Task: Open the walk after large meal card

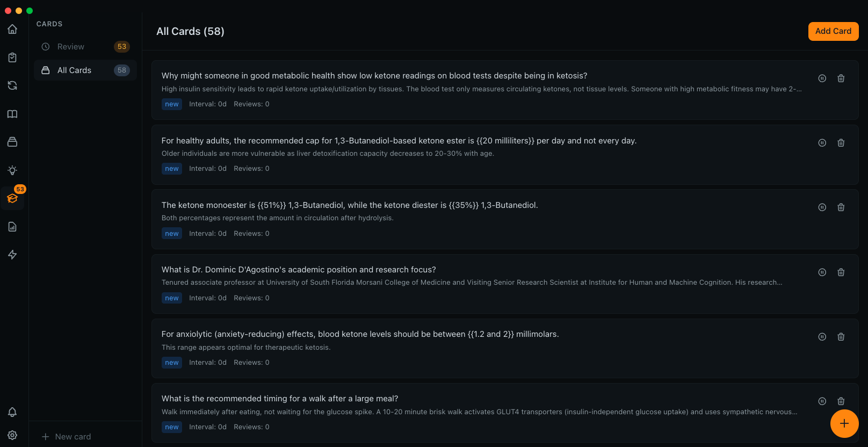Action: pyautogui.click(x=279, y=399)
